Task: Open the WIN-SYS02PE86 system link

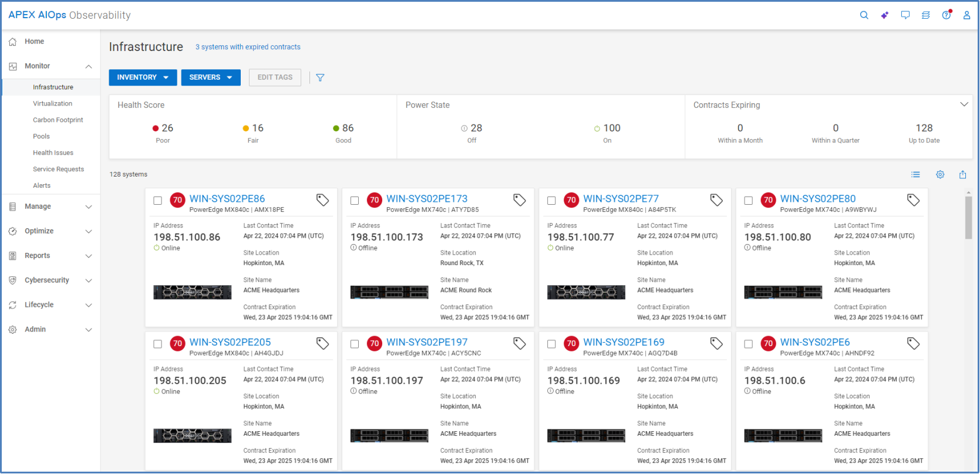Action: click(227, 199)
